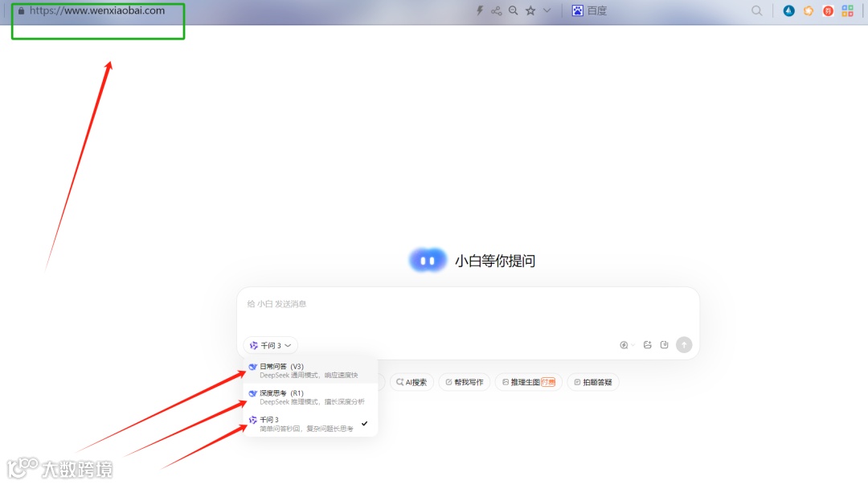Click the image upload icon in input box
Screen dimensions: 868x485
click(x=647, y=345)
